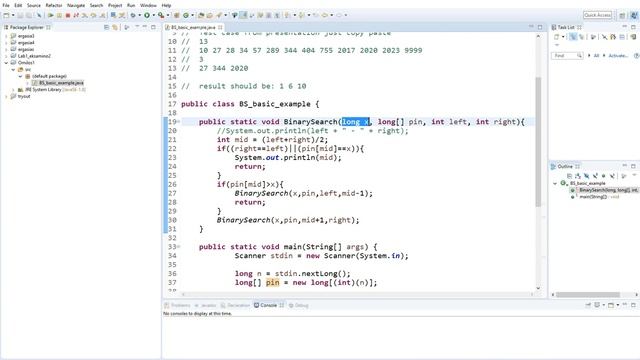The width and height of the screenshot is (640, 360).
Task: Click the editor vertical scrollbar thumb
Action: click(538, 141)
